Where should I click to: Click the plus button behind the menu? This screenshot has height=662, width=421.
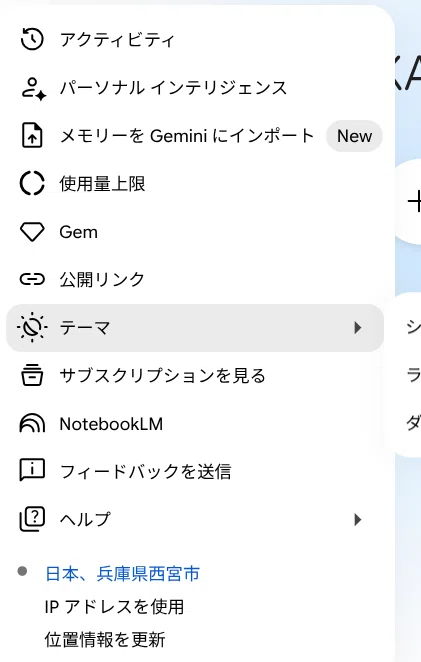(414, 201)
